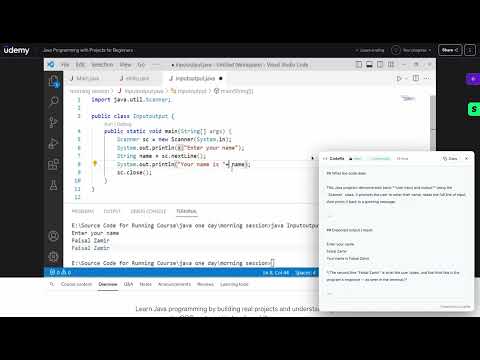Click the editor vertical scrollbar
480x360 pixels.
click(x=433, y=123)
